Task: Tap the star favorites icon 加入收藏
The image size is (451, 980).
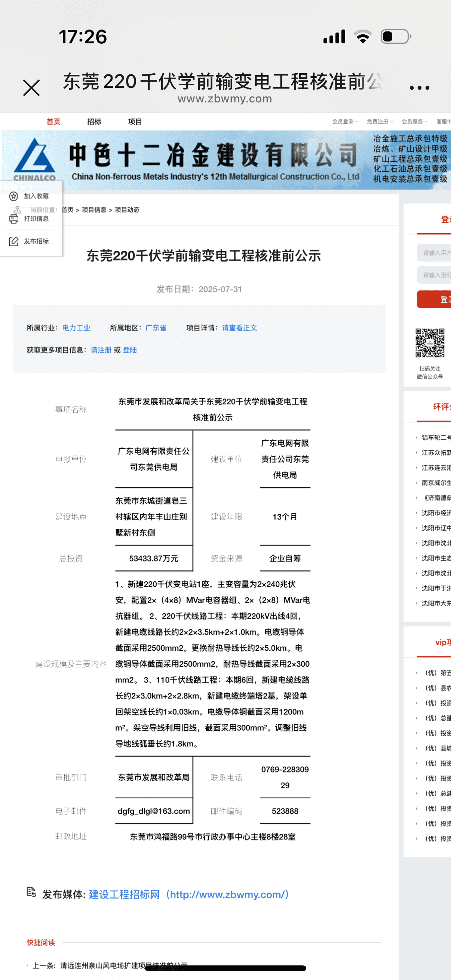Action: tap(14, 196)
